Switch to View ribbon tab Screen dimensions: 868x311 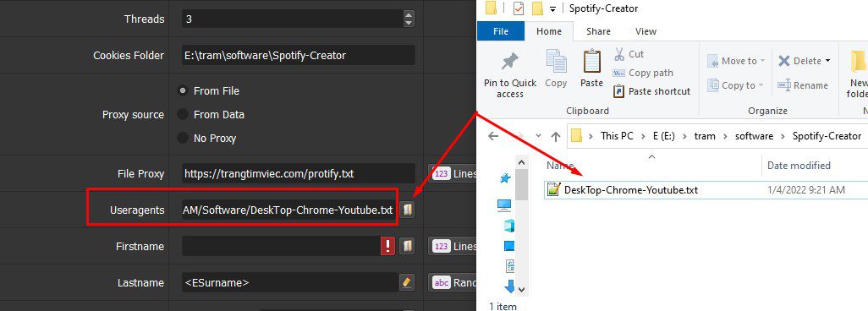tap(646, 31)
